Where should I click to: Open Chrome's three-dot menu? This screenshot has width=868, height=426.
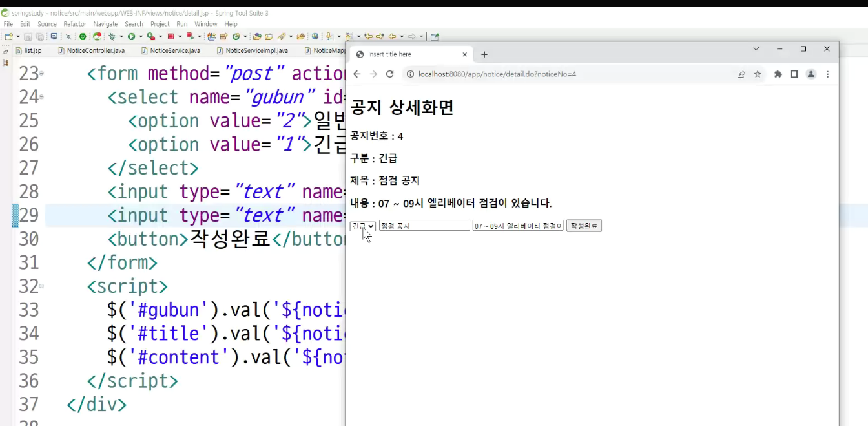coord(827,74)
